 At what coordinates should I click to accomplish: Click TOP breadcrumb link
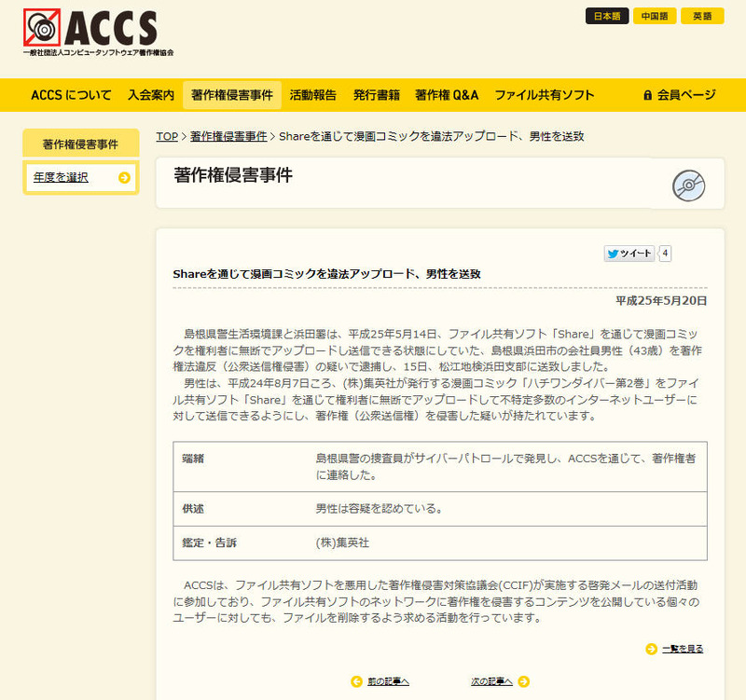point(166,136)
